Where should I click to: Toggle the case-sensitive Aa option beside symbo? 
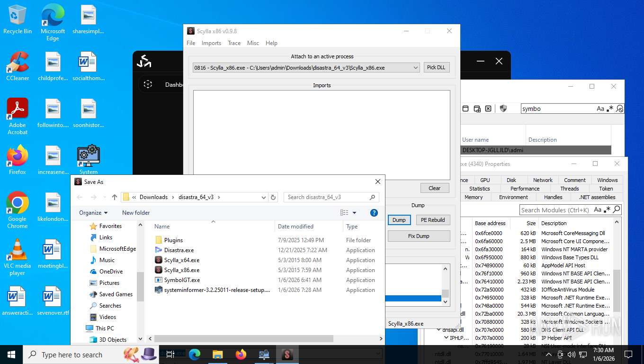tap(600, 109)
